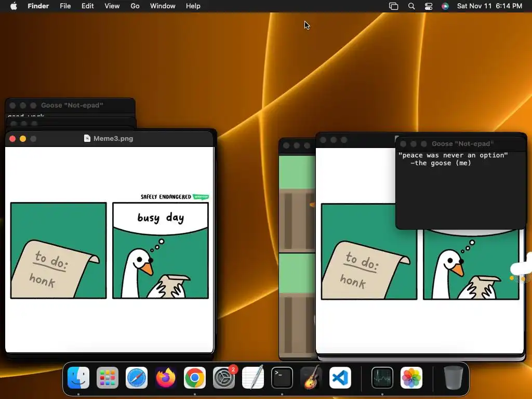This screenshot has height=399, width=532.
Task: Open the Window menu
Action: point(163,6)
